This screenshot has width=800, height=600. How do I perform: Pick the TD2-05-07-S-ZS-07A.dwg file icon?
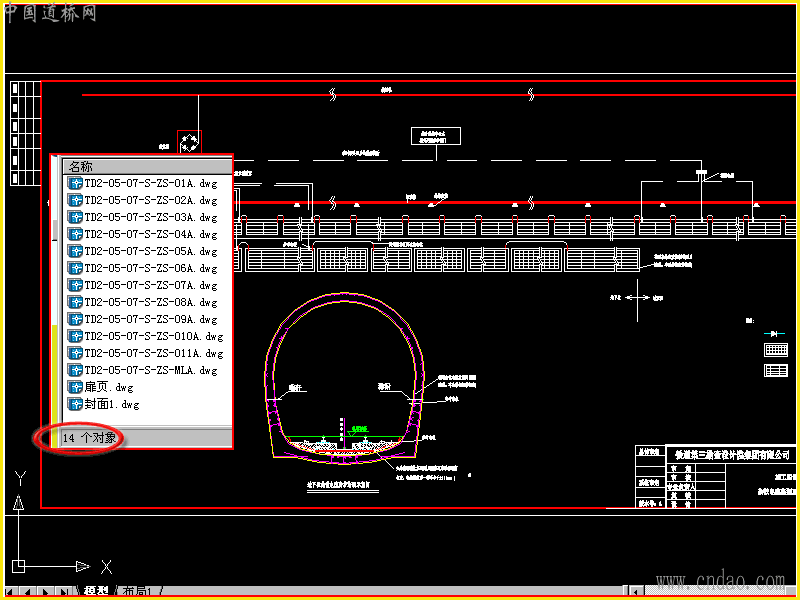tap(75, 285)
